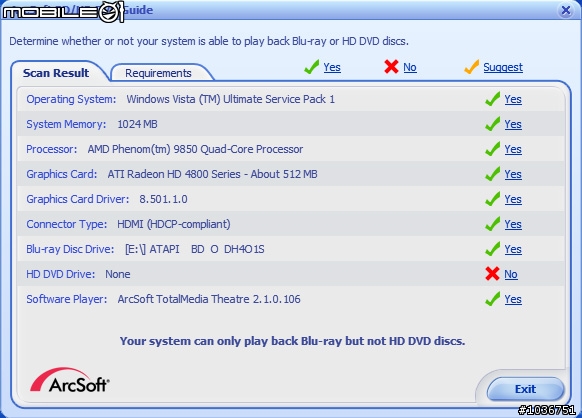Click the ArcSoft logo
The width and height of the screenshot is (582, 418).
70,381
